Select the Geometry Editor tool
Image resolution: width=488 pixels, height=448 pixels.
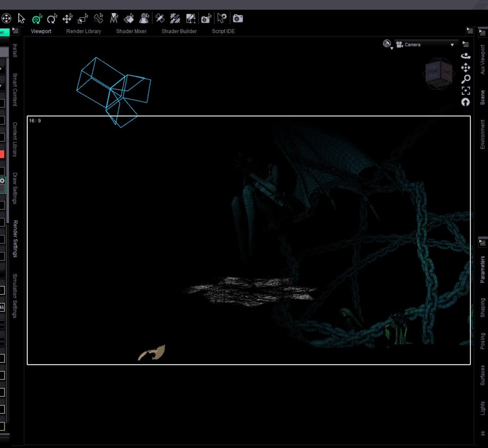click(191, 18)
